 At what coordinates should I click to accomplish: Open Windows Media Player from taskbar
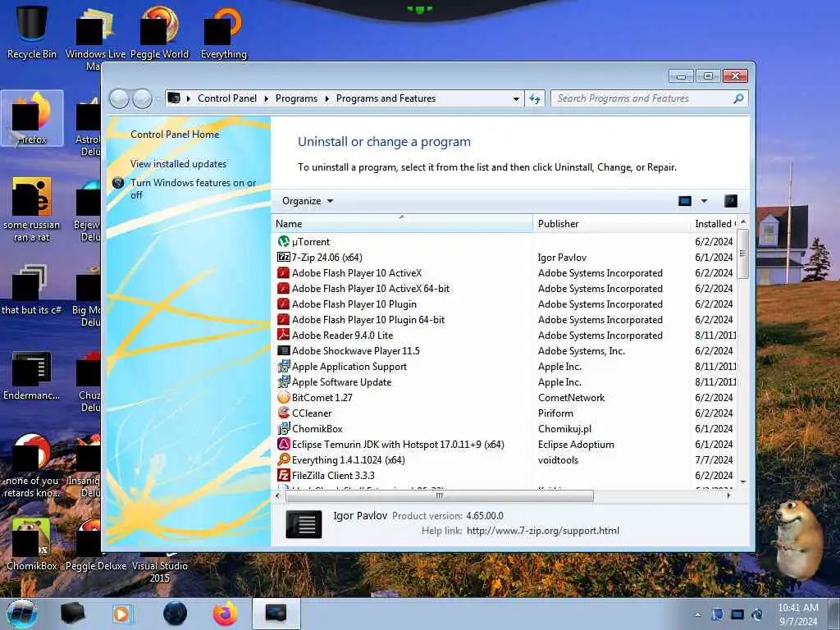pos(121,614)
